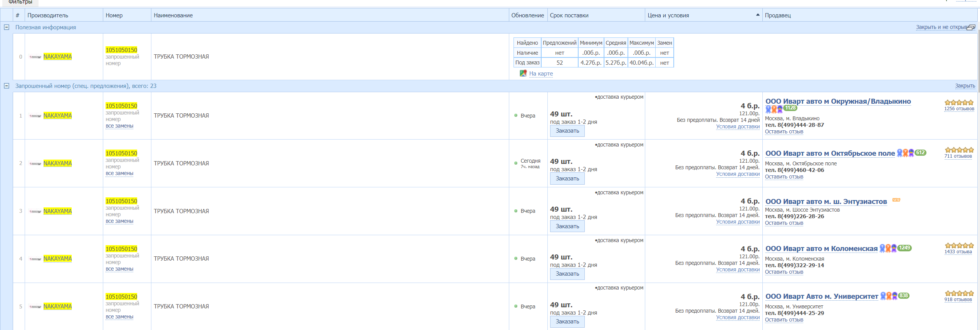Click green badge "1128" of Владыкино seller

[790, 108]
